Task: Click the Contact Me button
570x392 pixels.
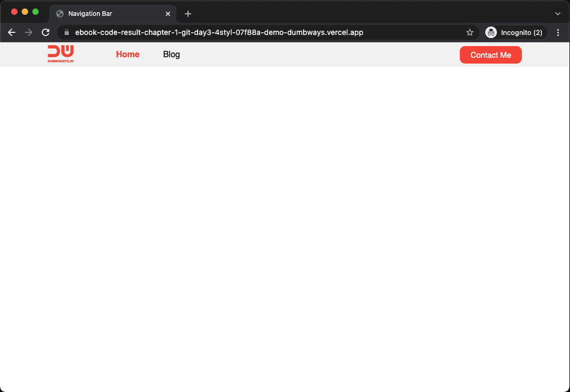Action: click(x=491, y=55)
